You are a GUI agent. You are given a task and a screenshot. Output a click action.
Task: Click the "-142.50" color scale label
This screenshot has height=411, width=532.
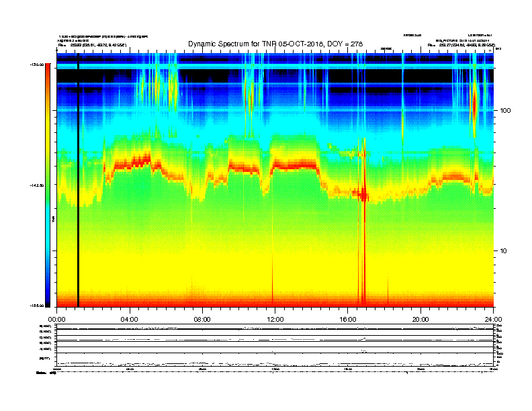[37, 185]
